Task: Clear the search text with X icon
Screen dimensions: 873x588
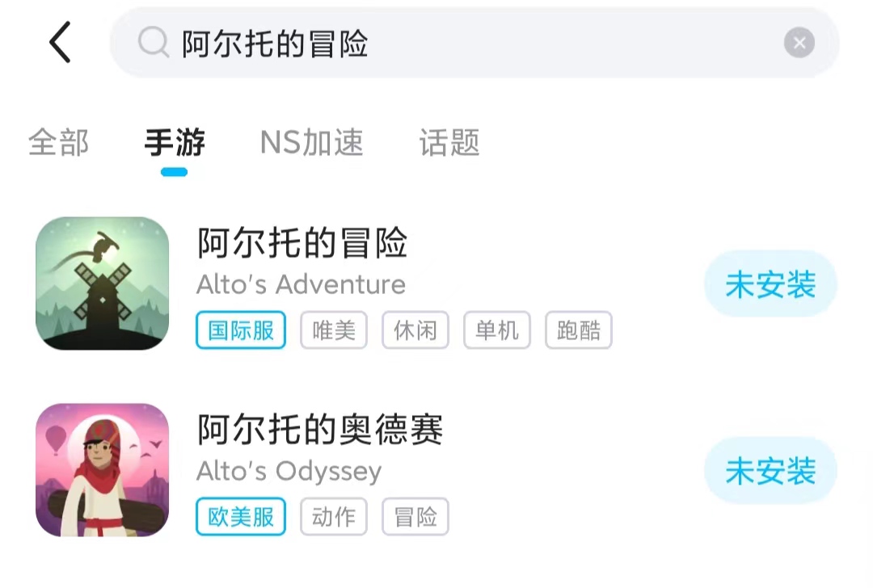Action: click(x=799, y=43)
